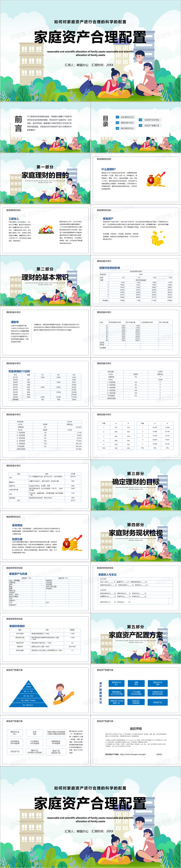Screen dimensions: 181x868
Task: Click blue box 确定的本利回收
Action: click(x=157, y=683)
